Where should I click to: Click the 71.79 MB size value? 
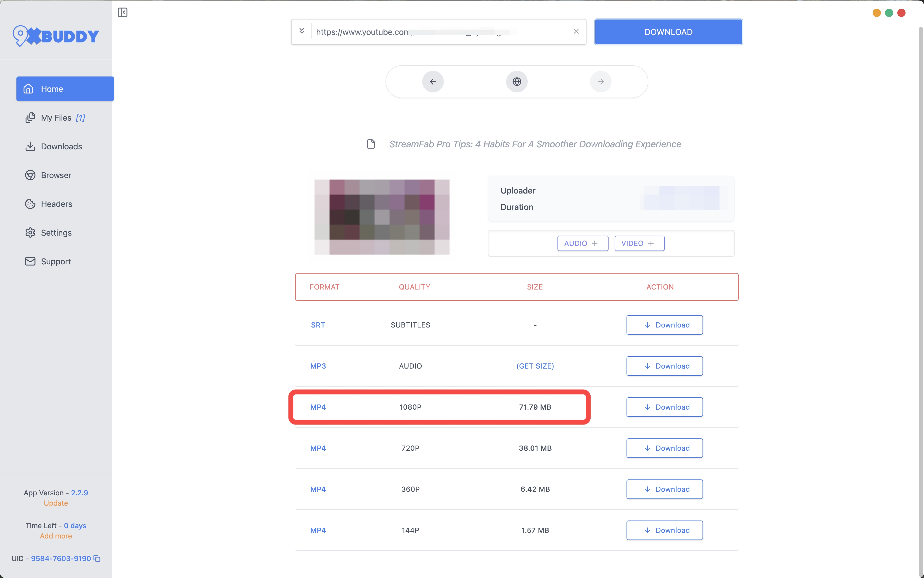(535, 407)
